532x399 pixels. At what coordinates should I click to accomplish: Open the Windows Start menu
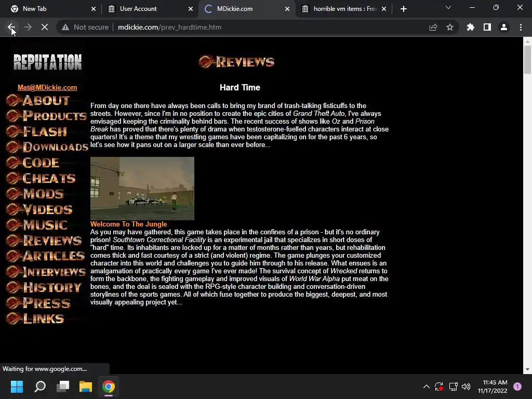pyautogui.click(x=17, y=387)
